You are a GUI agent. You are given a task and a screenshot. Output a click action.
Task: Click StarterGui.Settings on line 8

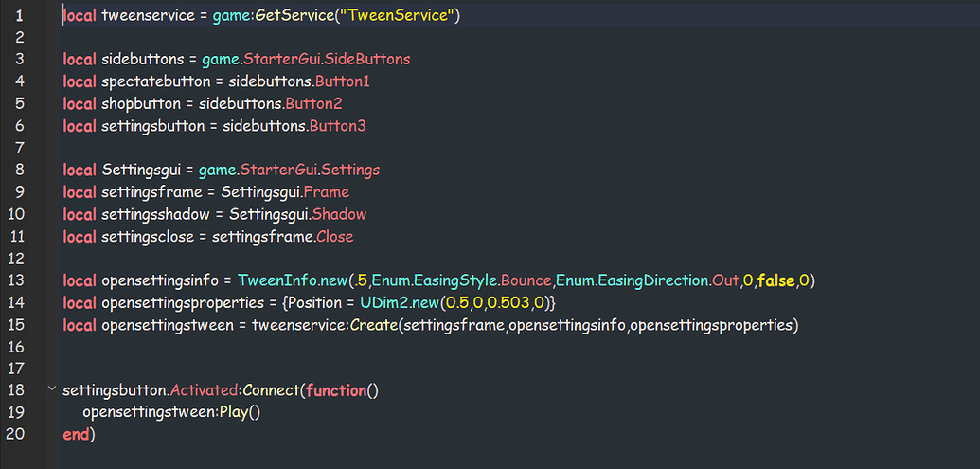311,171
